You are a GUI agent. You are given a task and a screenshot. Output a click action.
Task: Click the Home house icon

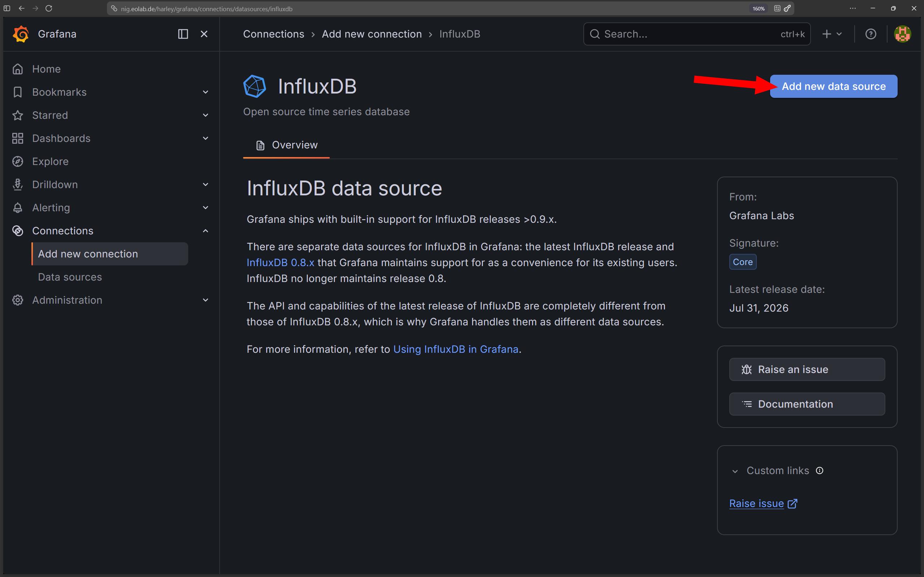click(x=18, y=69)
